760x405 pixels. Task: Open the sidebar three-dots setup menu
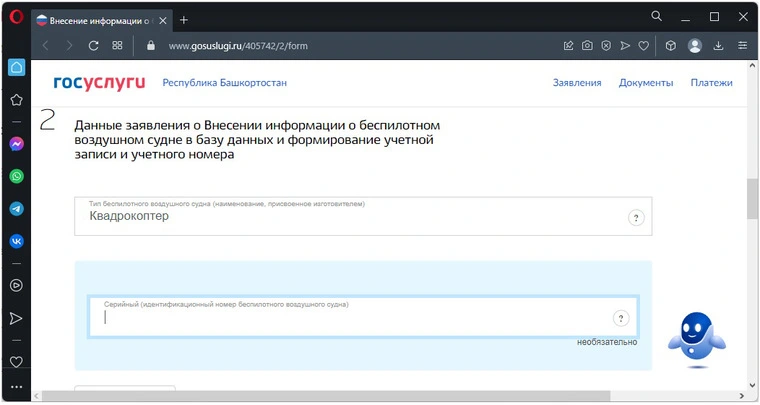(16, 386)
